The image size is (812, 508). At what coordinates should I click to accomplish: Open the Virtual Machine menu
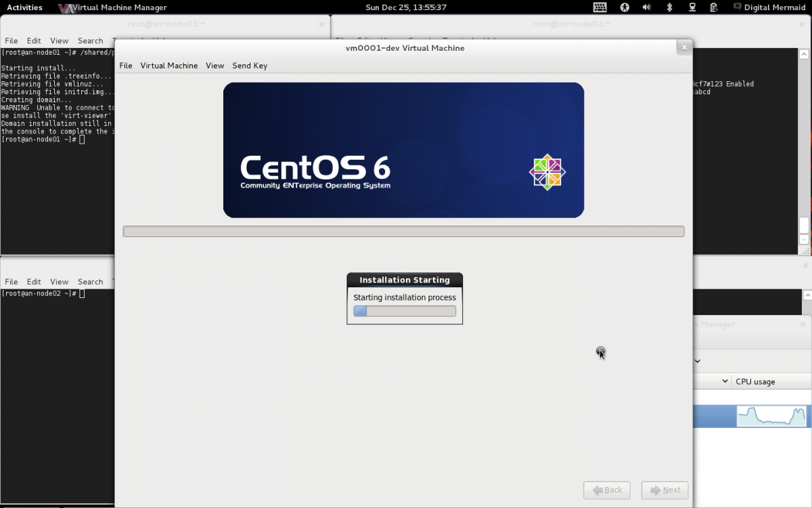point(168,66)
